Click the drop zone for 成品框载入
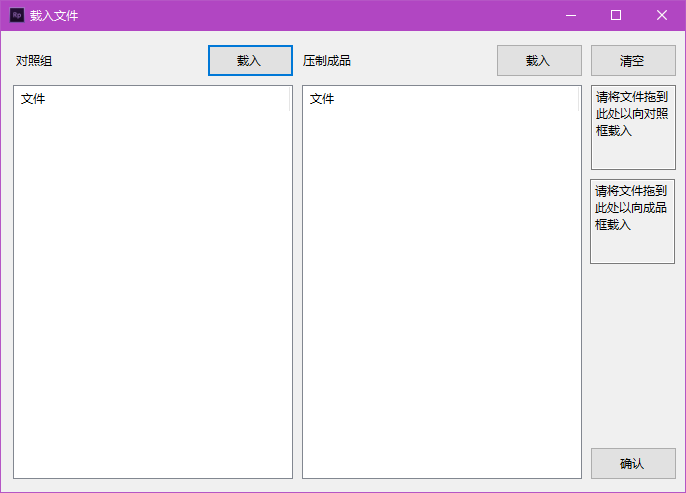The height and width of the screenshot is (493, 686). click(632, 221)
